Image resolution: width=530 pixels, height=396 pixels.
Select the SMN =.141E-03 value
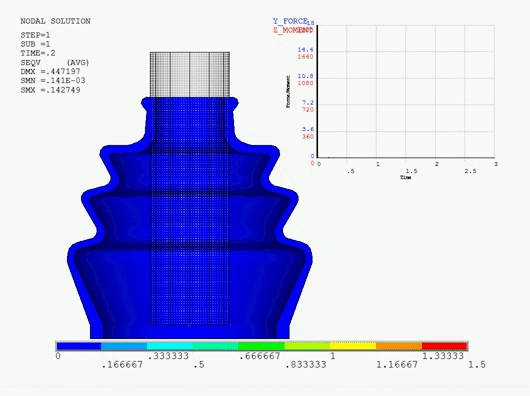click(x=53, y=81)
